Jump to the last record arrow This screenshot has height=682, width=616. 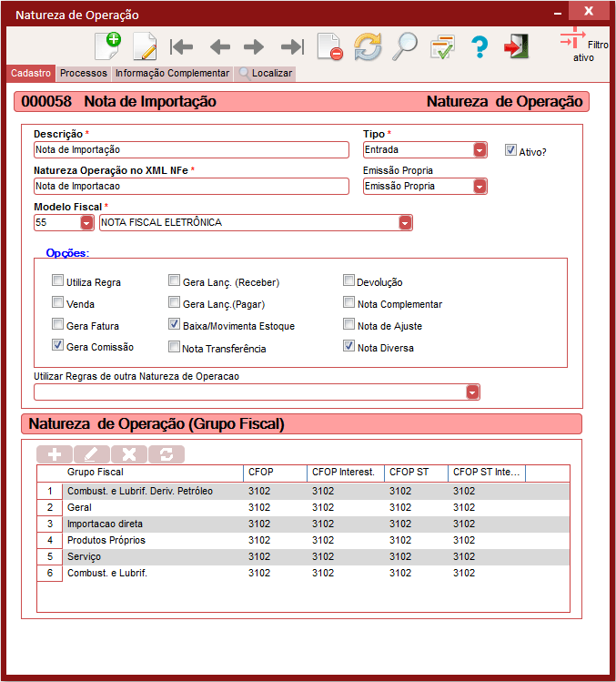pos(293,46)
